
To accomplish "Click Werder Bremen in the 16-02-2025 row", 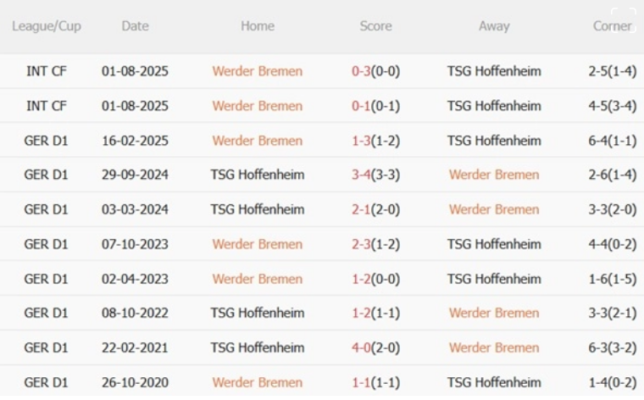I will (257, 140).
